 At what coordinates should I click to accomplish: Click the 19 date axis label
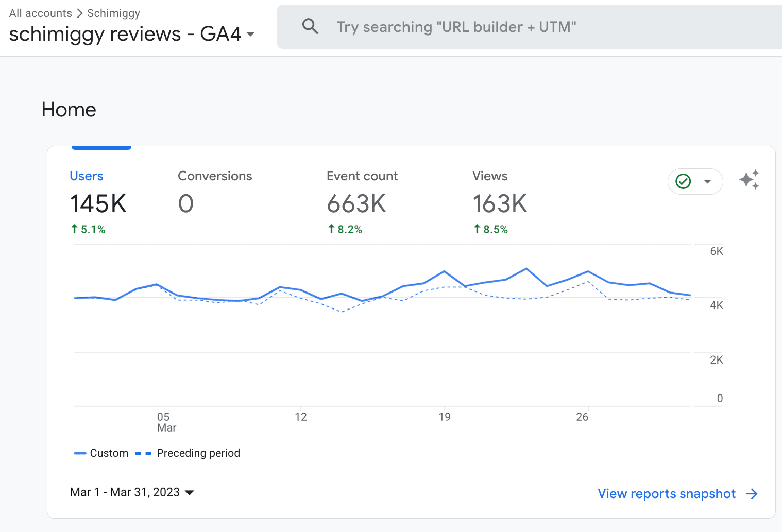[x=445, y=417]
